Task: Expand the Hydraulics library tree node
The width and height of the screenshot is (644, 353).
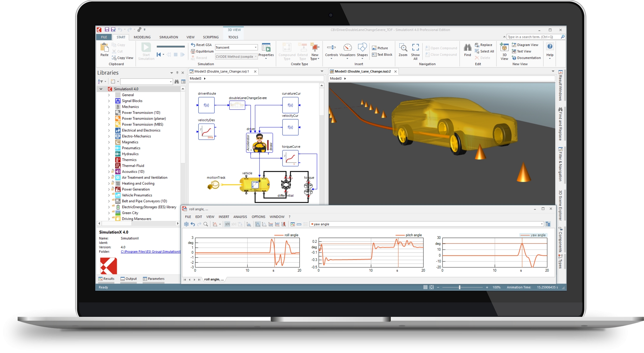Action: [109, 154]
